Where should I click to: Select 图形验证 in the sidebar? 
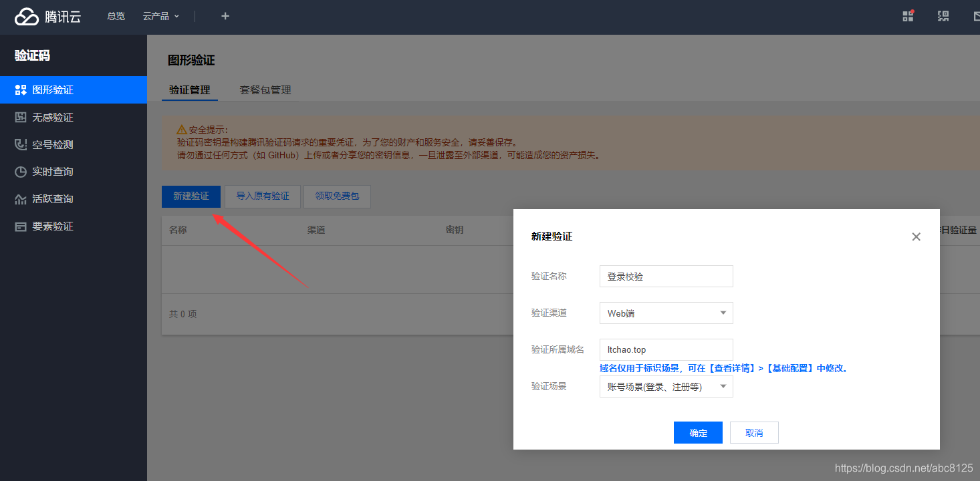(74, 90)
